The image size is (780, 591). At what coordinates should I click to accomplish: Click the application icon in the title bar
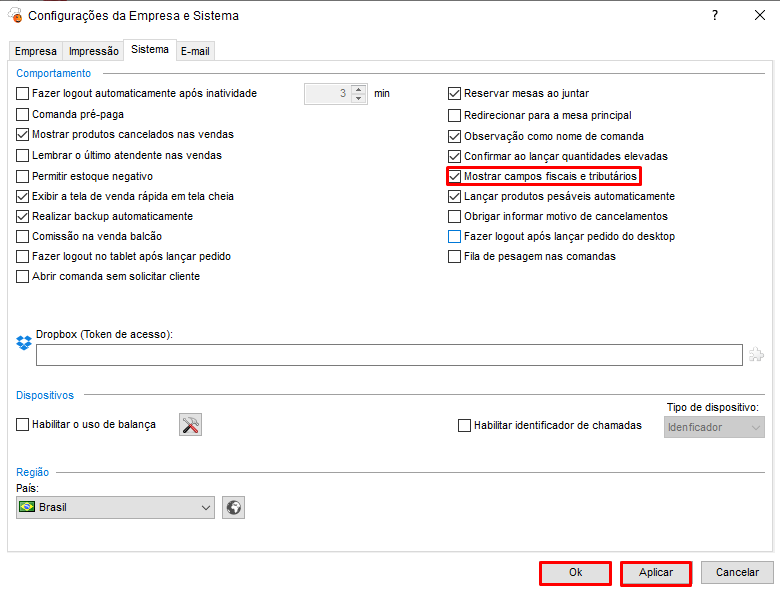coord(14,16)
